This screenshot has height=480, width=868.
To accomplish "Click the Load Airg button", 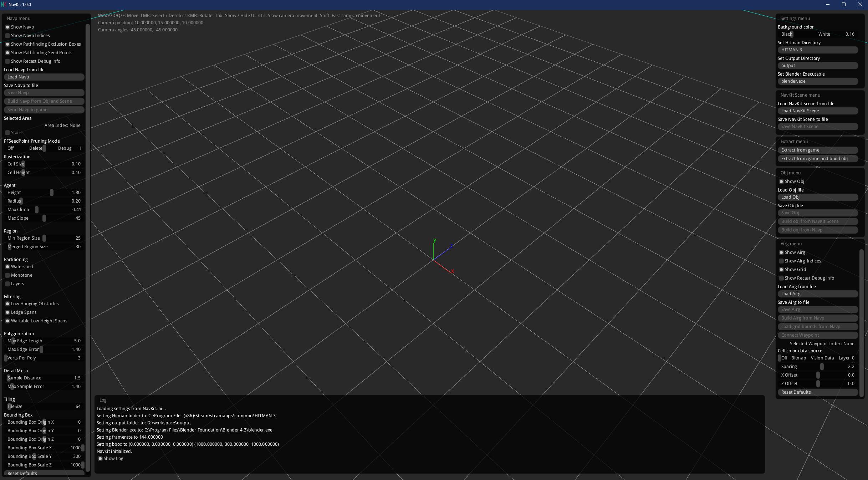I will [x=818, y=294].
